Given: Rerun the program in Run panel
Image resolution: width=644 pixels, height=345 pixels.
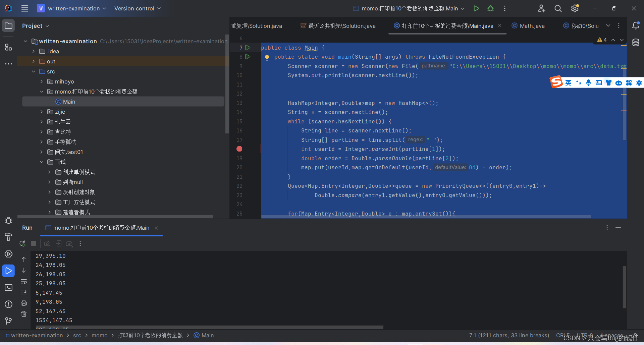Looking at the screenshot, I should (x=22, y=243).
